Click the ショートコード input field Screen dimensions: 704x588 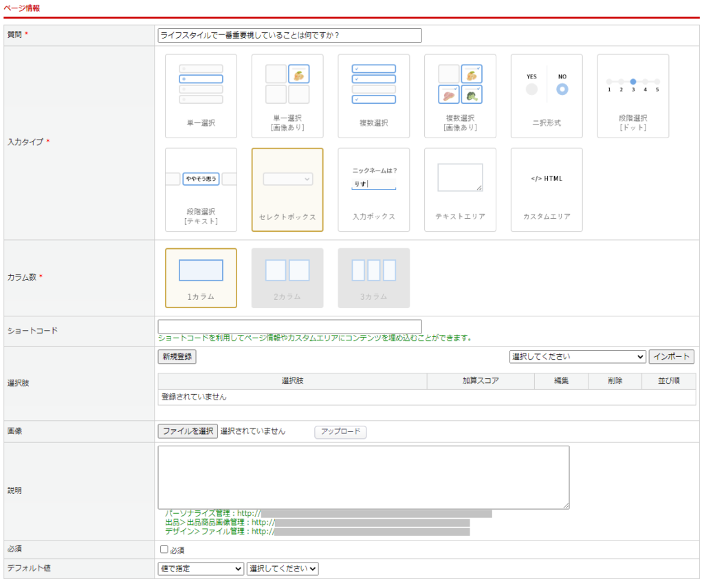click(289, 327)
